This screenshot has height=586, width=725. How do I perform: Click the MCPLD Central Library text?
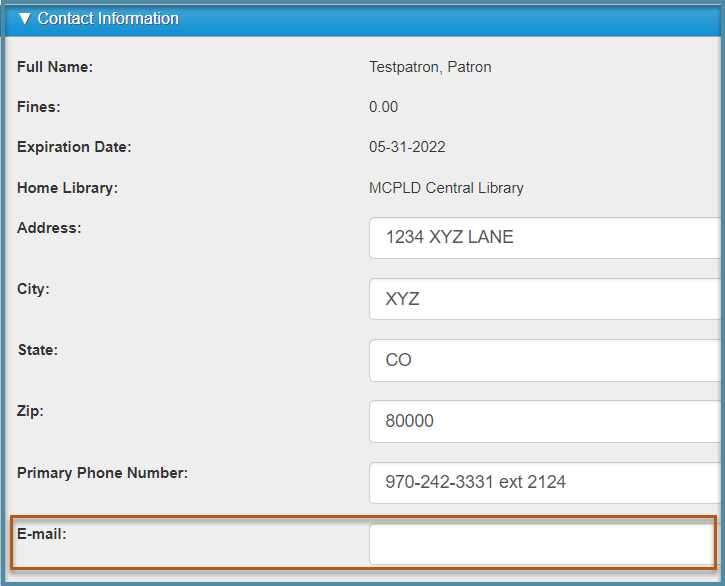click(x=446, y=188)
